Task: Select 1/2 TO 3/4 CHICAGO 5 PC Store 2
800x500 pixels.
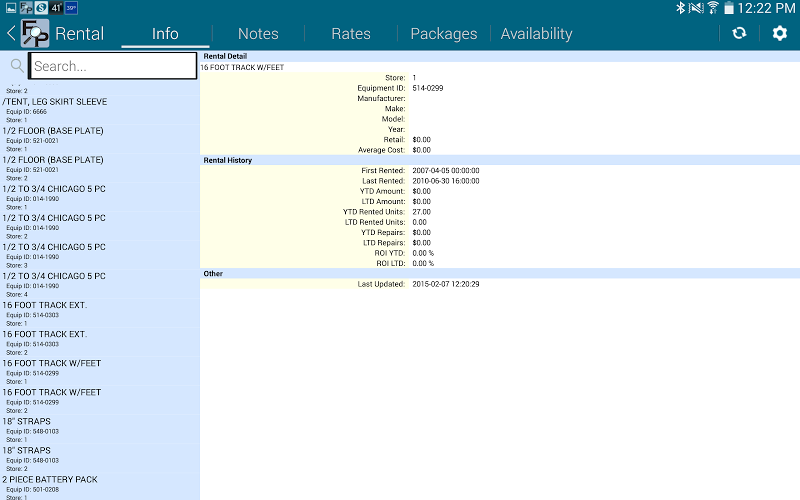Action: pos(99,227)
